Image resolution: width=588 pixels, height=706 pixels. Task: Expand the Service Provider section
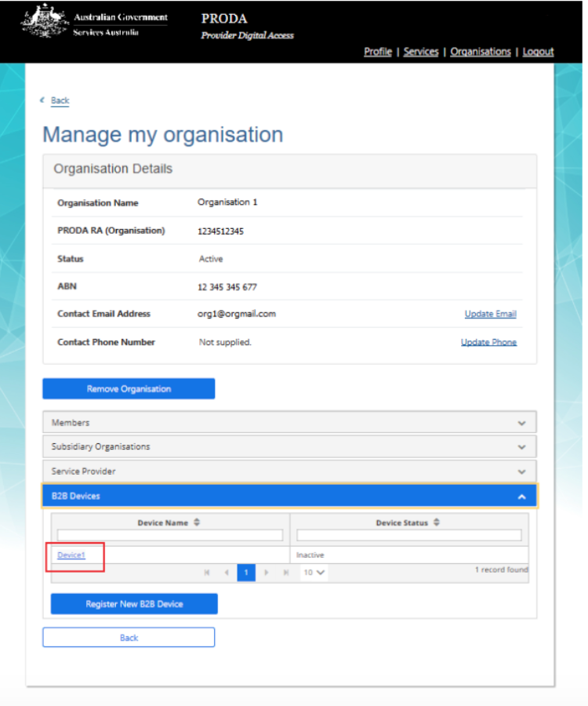(289, 471)
